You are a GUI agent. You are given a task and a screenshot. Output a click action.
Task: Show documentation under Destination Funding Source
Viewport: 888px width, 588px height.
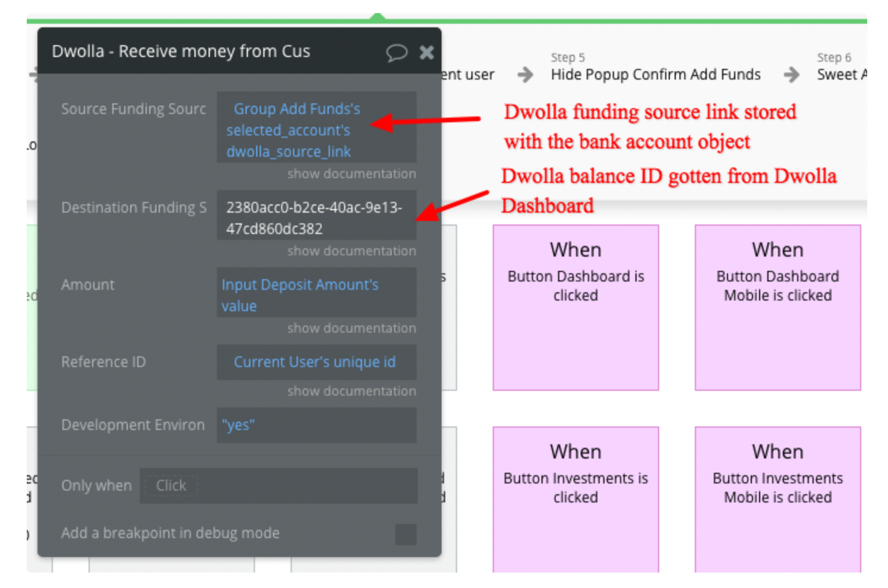351,251
